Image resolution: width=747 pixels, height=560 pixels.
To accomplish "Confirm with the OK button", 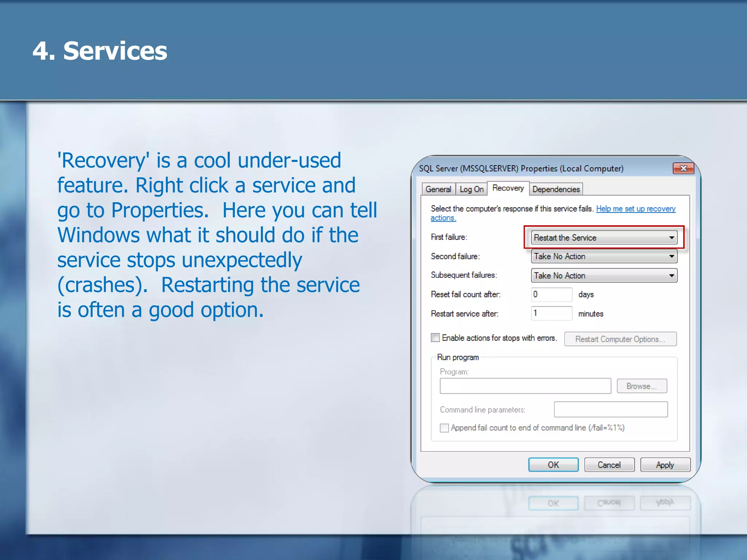I will point(553,465).
